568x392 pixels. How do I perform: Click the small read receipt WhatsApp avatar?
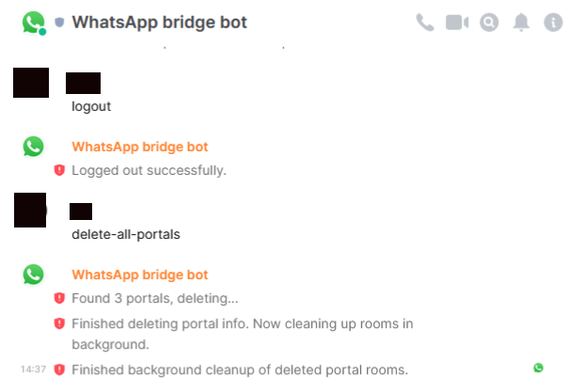[538, 368]
